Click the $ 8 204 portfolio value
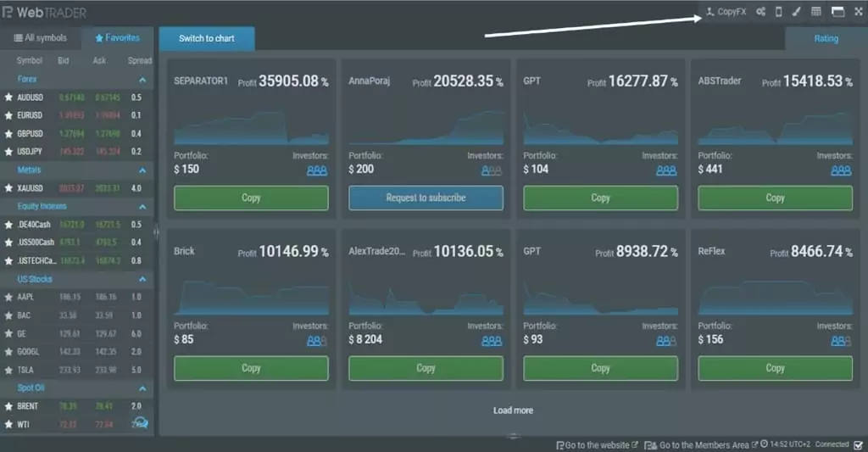This screenshot has width=868, height=452. click(365, 339)
